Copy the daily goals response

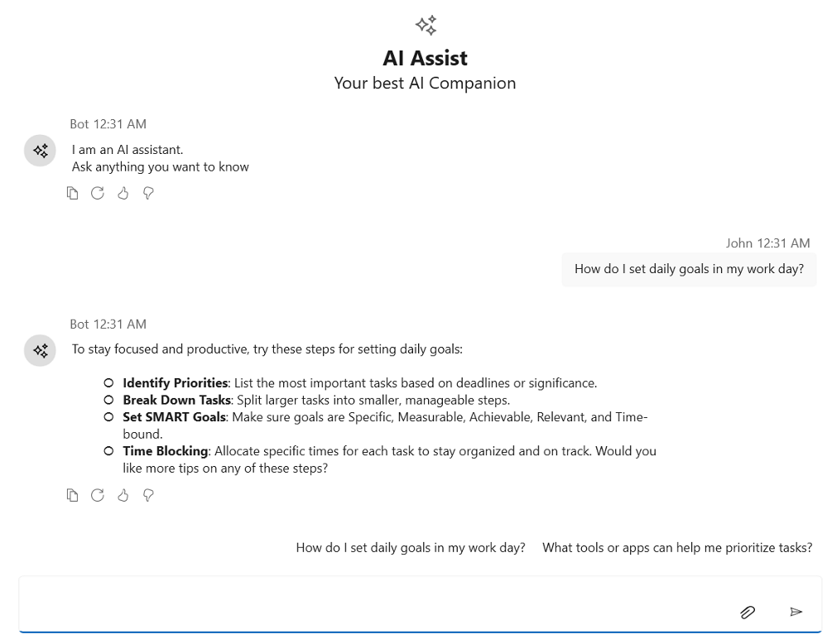[x=73, y=495]
